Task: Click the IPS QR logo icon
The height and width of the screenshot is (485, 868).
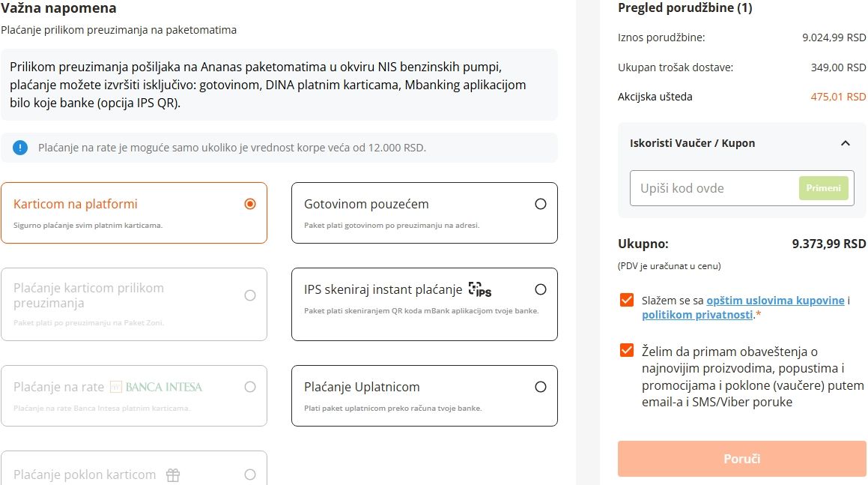Action: point(479,289)
